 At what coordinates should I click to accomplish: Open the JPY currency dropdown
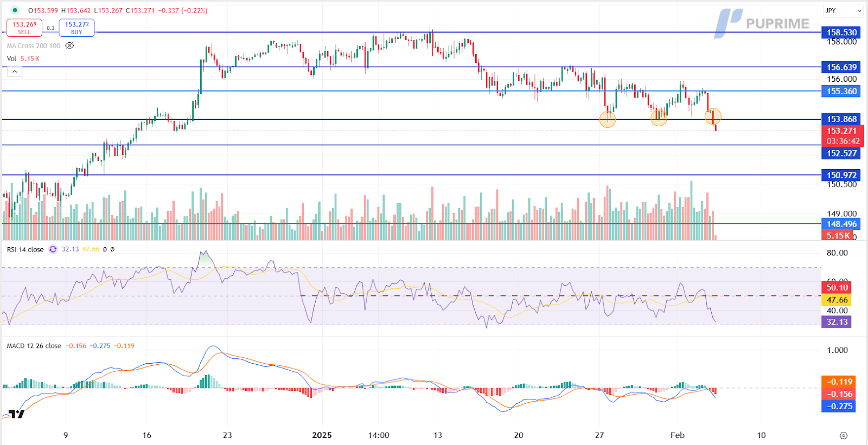(x=843, y=10)
